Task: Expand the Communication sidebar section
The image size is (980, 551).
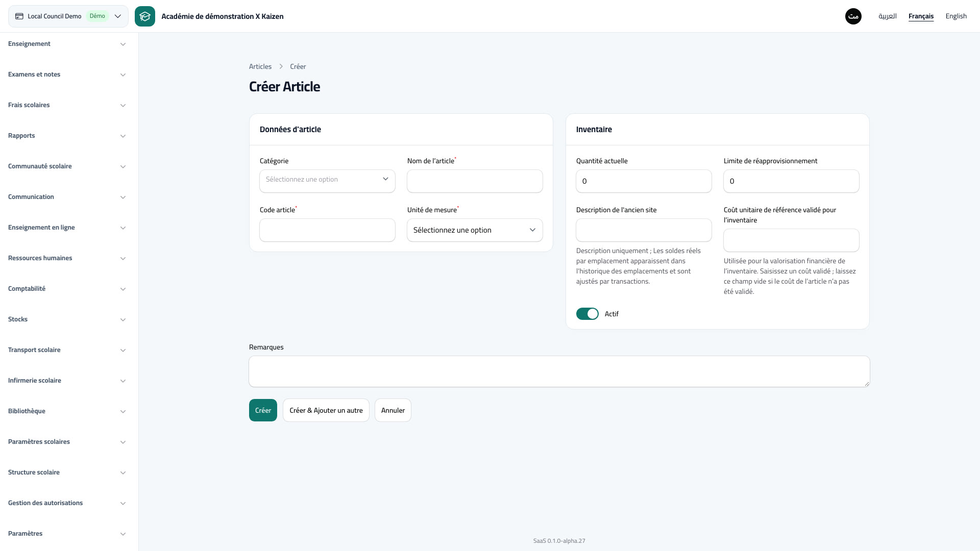Action: pos(67,197)
